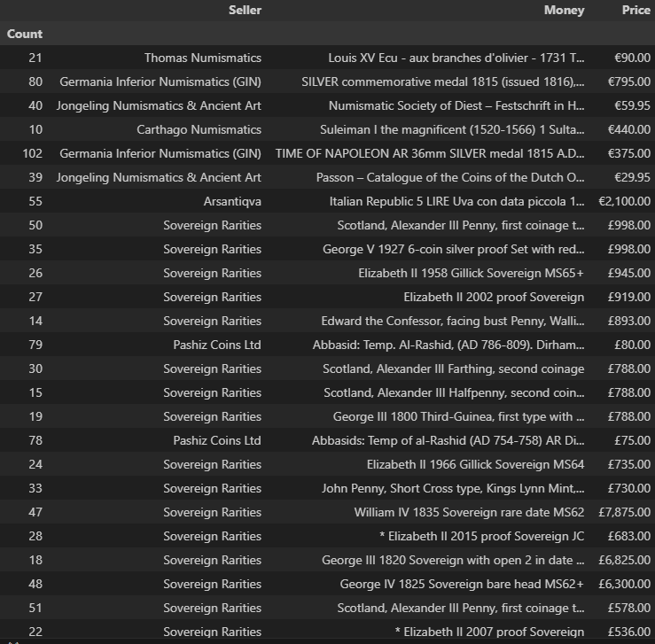Click the £7,875.00 price cell
Image resolution: width=655 pixels, height=644 pixels.
pos(624,512)
